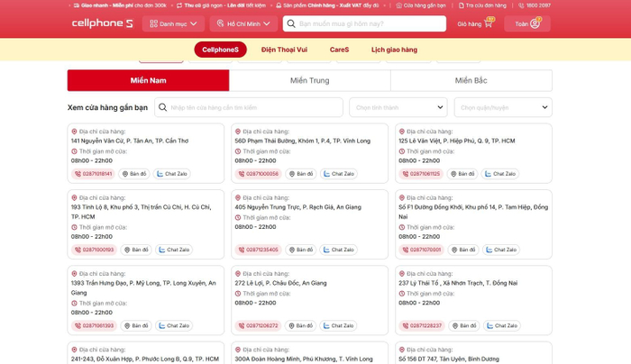
Task: Switch to the CareS tab
Action: (339, 50)
